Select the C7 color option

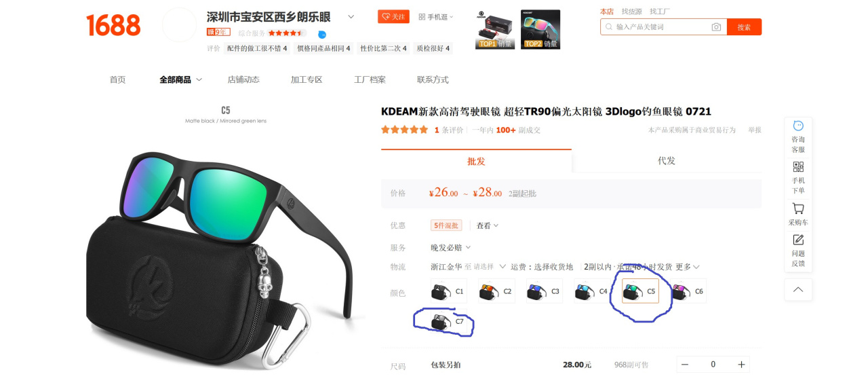[448, 321]
